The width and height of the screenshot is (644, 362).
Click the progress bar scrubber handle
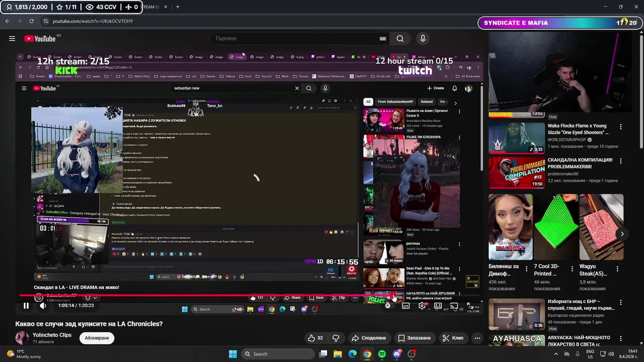(394, 296)
